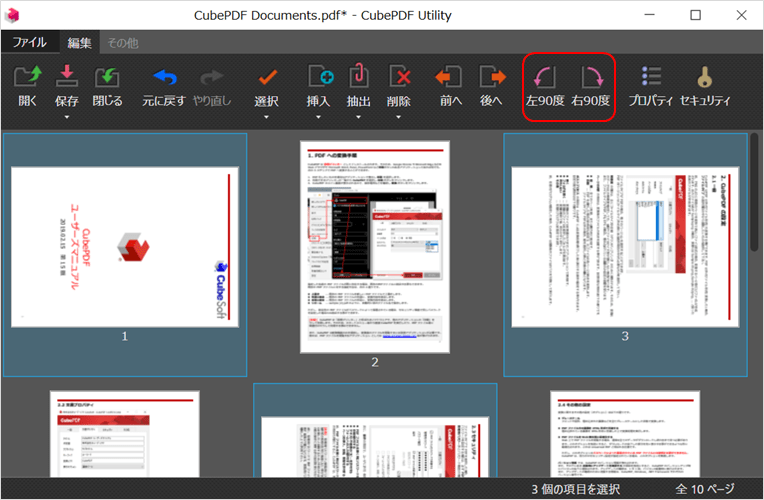Select page 3 thumbnail

[625, 247]
